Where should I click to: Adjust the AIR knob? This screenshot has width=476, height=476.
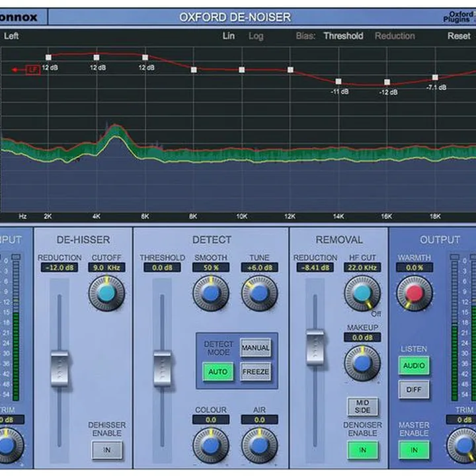(x=260, y=446)
